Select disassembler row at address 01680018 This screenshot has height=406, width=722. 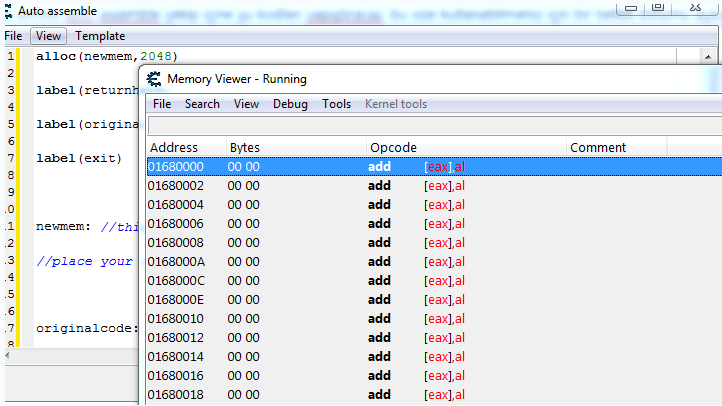point(434,394)
